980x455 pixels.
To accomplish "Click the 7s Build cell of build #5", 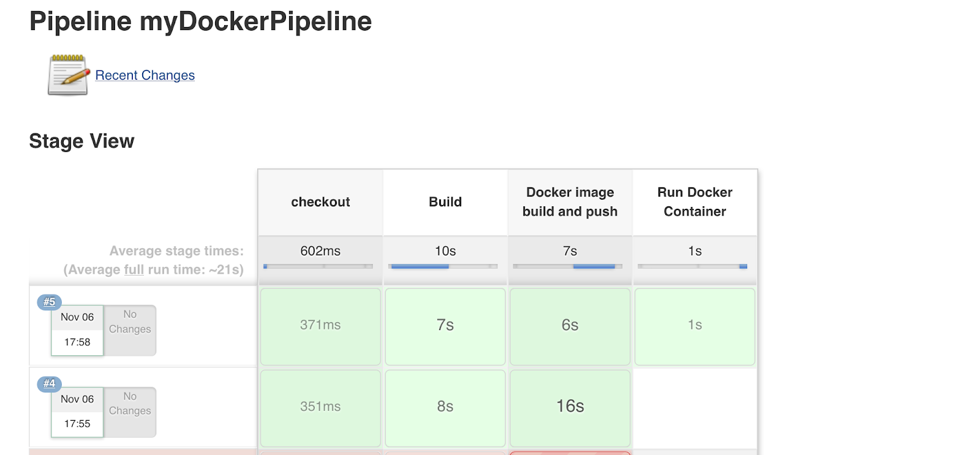I will point(445,326).
